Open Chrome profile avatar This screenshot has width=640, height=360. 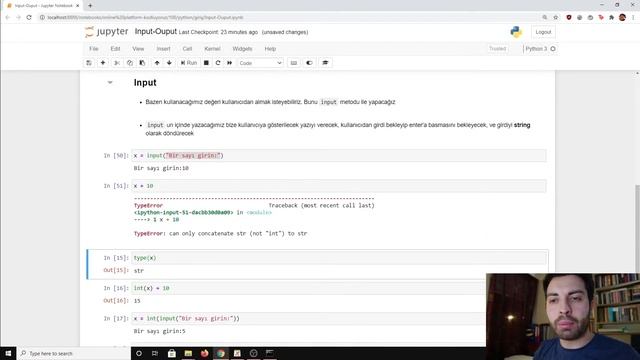coord(622,18)
